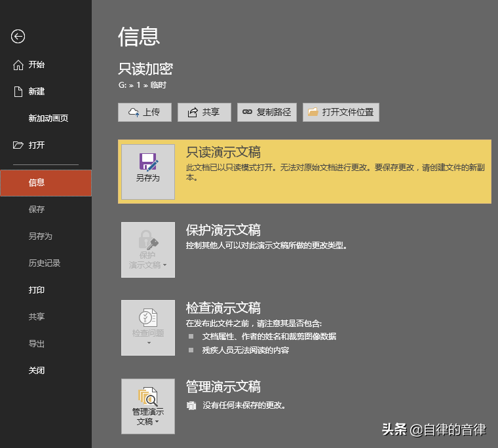498x448 pixels.
Task: Click the back arrow circle icon
Action: (18, 36)
